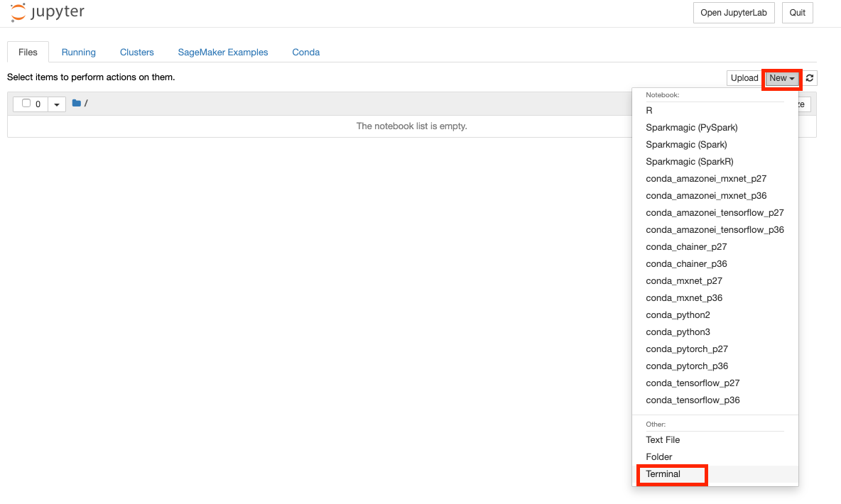Create a new R notebook

tap(715, 111)
